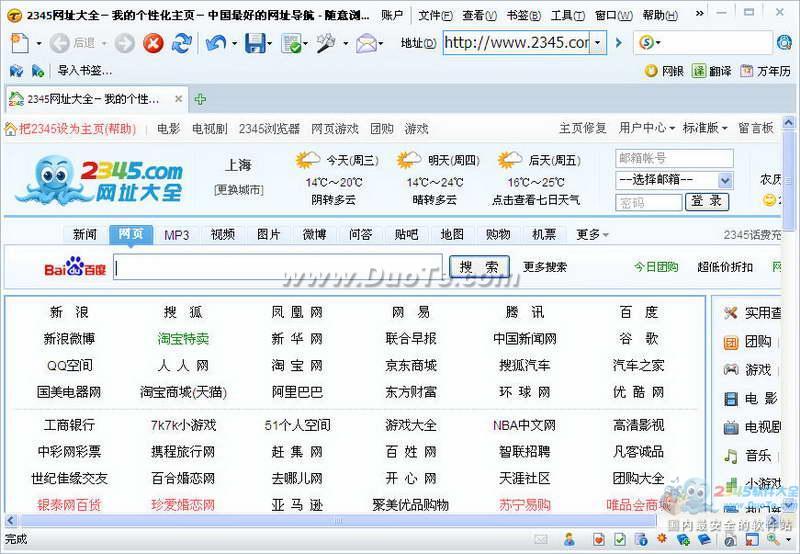This screenshot has width=800, height=554.
Task: Open the address bar URL dropdown
Action: click(597, 43)
